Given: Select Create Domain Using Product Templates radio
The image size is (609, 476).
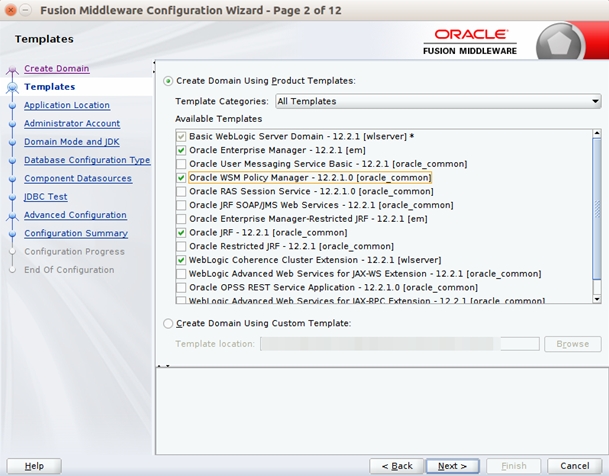Looking at the screenshot, I should (168, 81).
